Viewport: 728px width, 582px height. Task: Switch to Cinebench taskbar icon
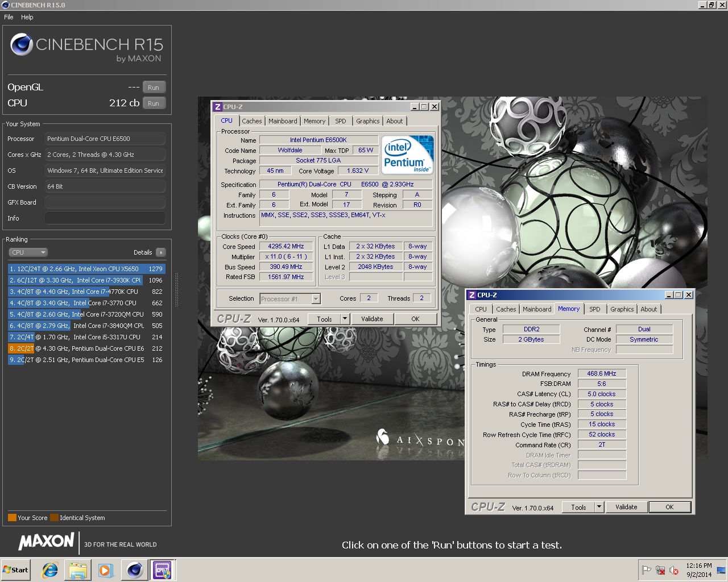(x=135, y=569)
